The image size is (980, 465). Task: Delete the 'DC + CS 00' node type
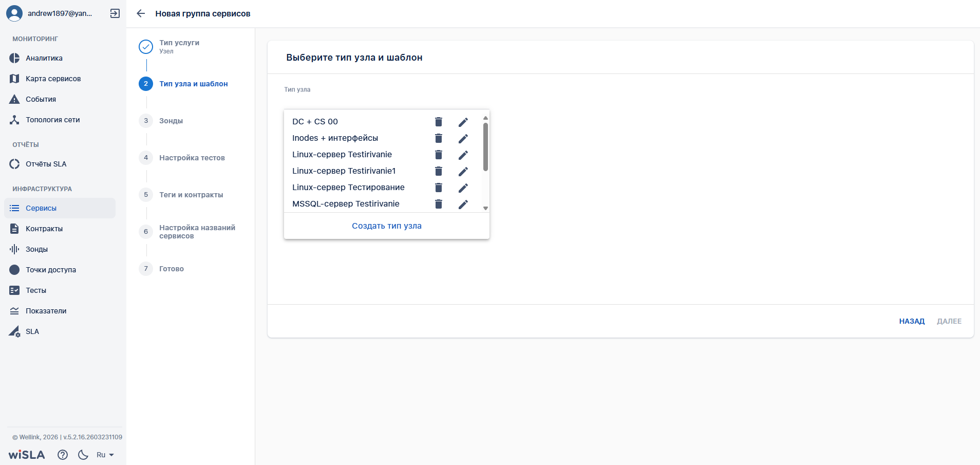438,122
